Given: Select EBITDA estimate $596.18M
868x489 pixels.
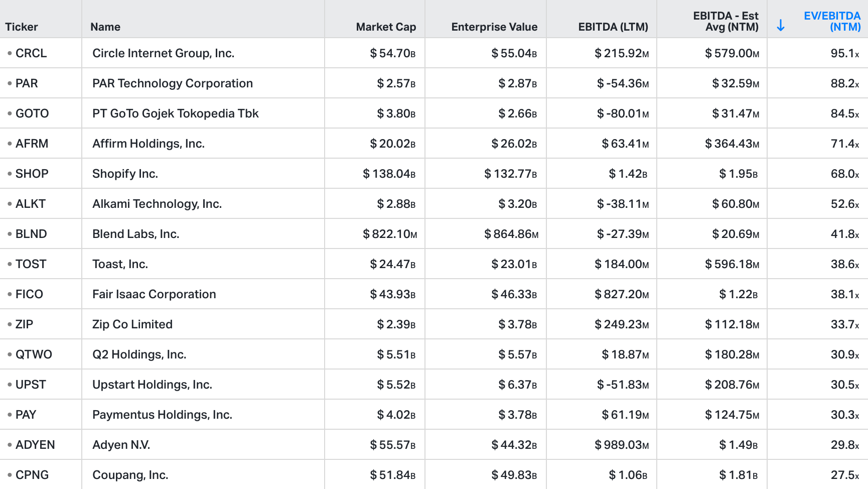Looking at the screenshot, I should click(732, 264).
